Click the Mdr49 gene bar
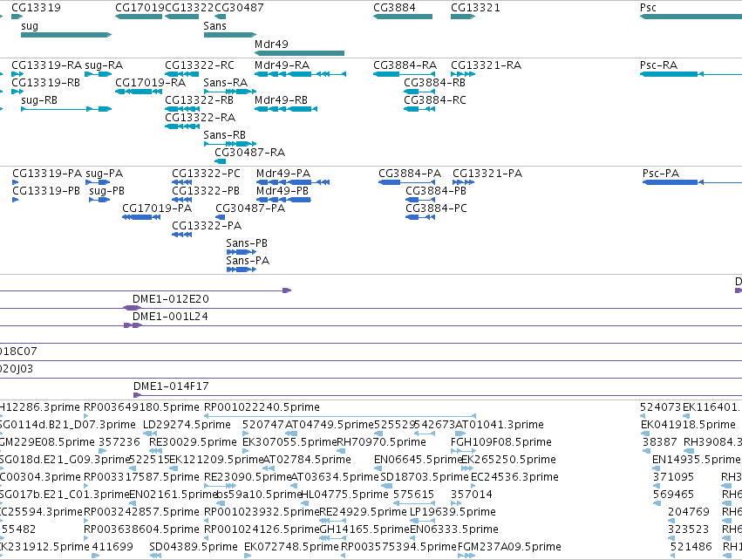This screenshot has width=742, height=560. coord(300,53)
